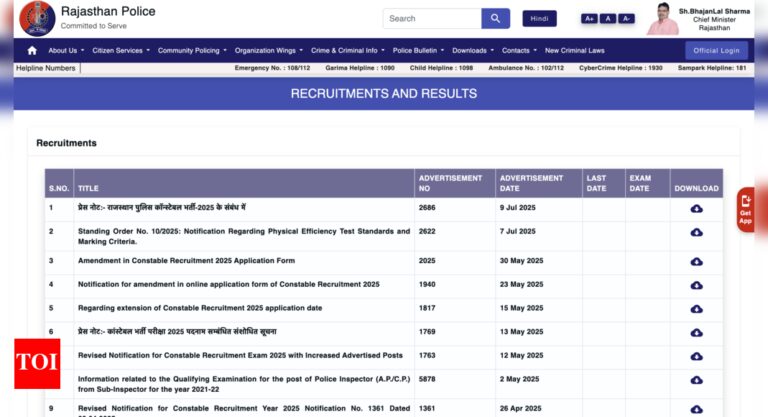Download Police Inspector qualifying exam file 5878
768x417 pixels.
click(x=696, y=380)
